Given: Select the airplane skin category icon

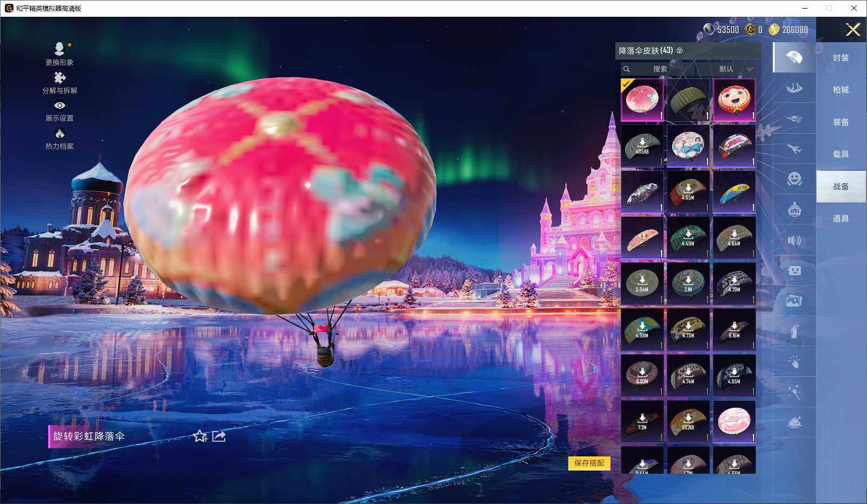Looking at the screenshot, I should point(794,149).
